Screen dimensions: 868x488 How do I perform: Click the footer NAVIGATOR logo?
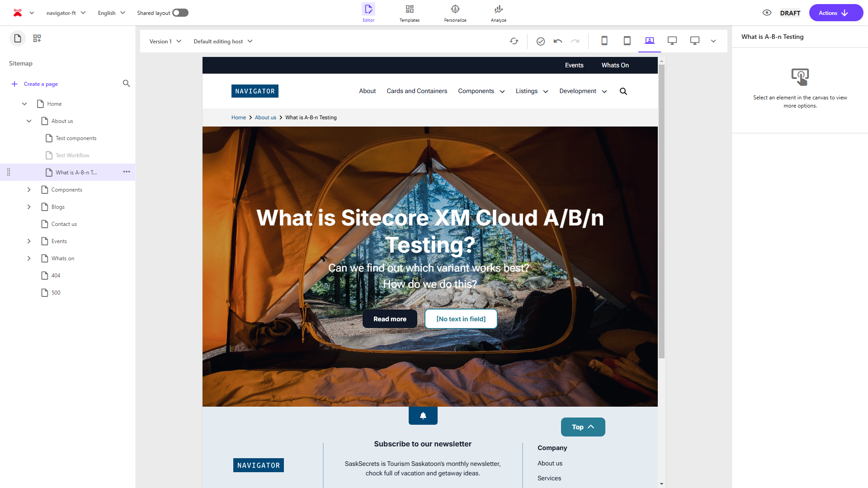[259, 465]
